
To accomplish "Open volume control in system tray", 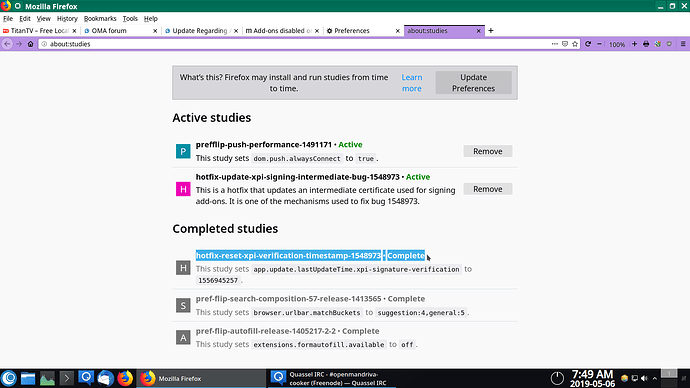I will click(645, 378).
